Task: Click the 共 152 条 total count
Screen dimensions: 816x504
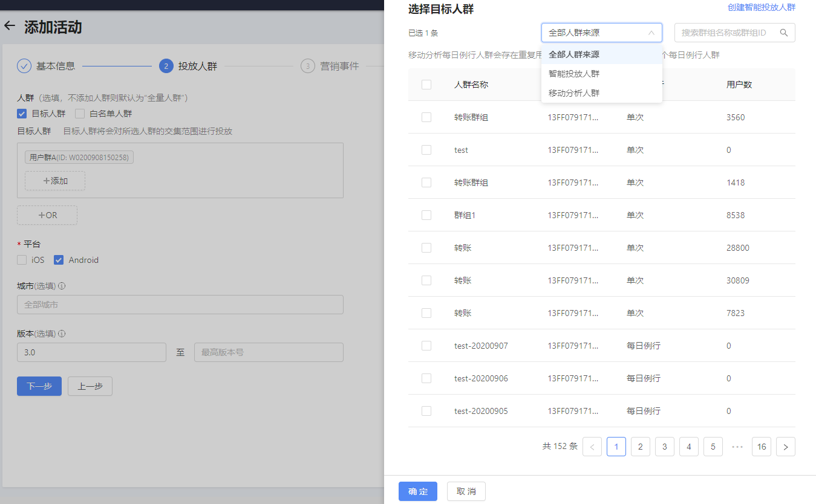Action: 560,447
